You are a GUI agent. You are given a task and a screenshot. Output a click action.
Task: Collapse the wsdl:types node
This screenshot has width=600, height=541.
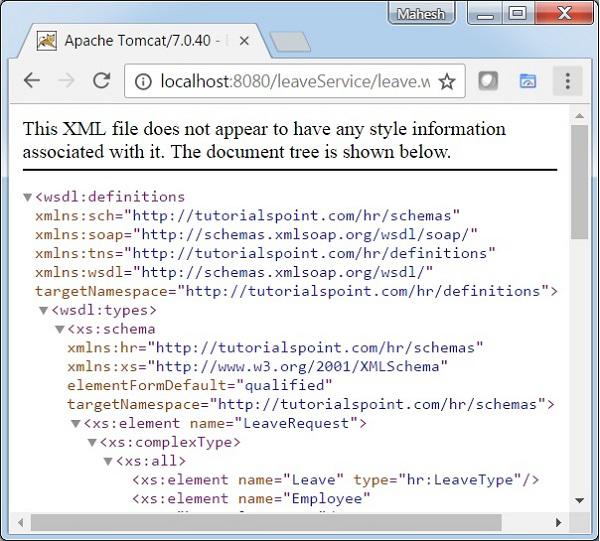pos(44,310)
